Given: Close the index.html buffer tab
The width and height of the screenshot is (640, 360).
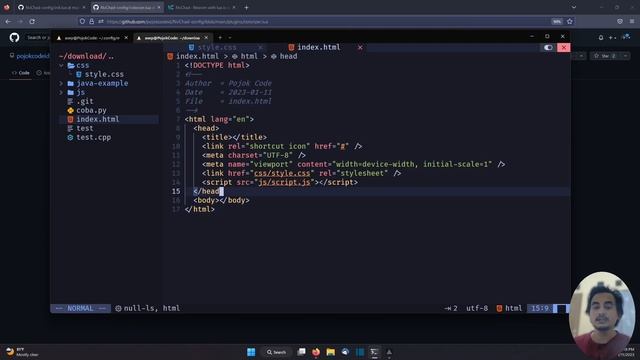Looking at the screenshot, I should [360, 47].
